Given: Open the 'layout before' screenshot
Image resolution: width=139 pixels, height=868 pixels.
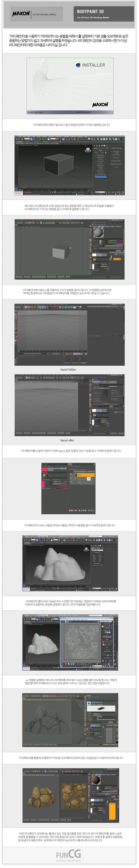Looking at the screenshot, I should tap(70, 335).
